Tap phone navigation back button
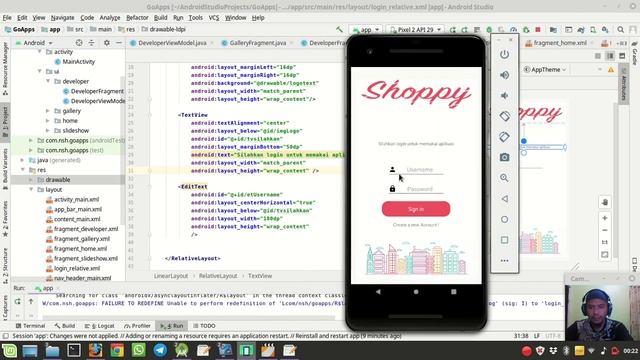Screen dimensions: 640x360 coord(378,292)
